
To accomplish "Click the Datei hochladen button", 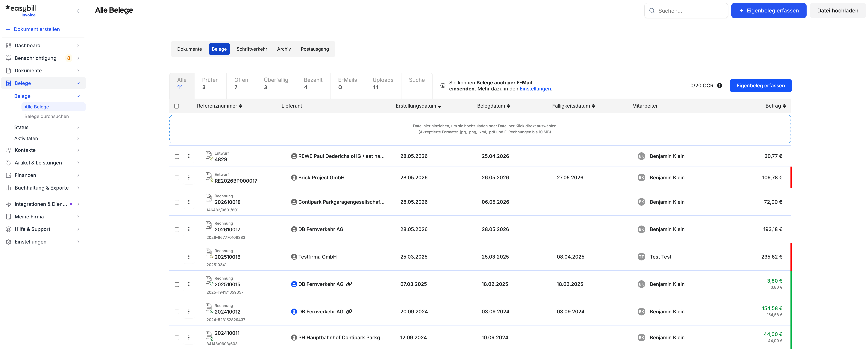I will click(x=837, y=11).
